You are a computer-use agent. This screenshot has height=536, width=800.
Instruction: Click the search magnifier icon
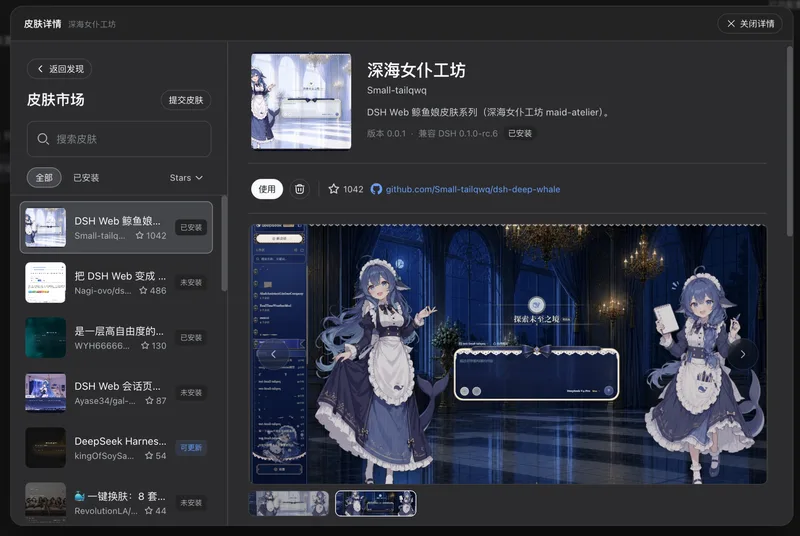coord(43,139)
